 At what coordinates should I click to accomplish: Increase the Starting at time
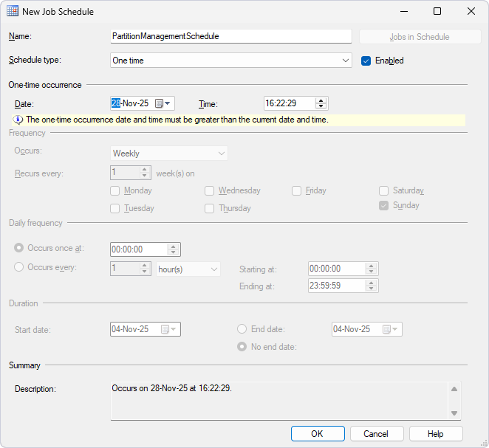(x=371, y=266)
